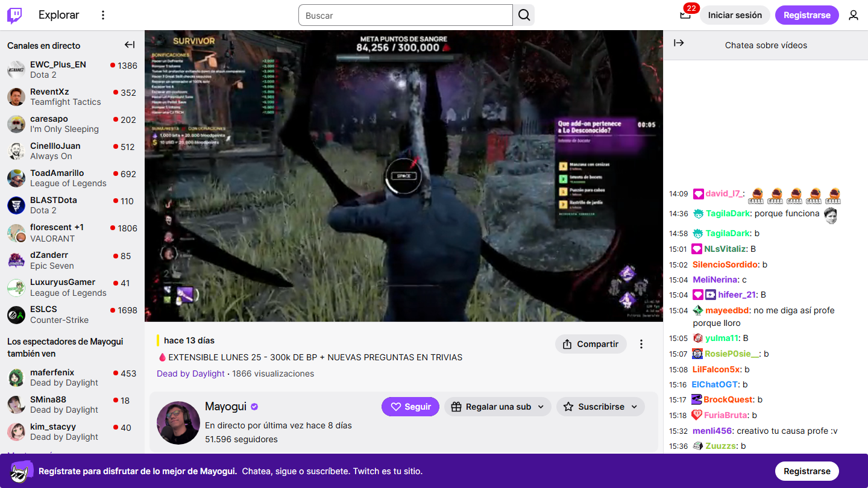Image resolution: width=868 pixels, height=488 pixels.
Task: Collapse the chat panel arrow
Action: [679, 43]
